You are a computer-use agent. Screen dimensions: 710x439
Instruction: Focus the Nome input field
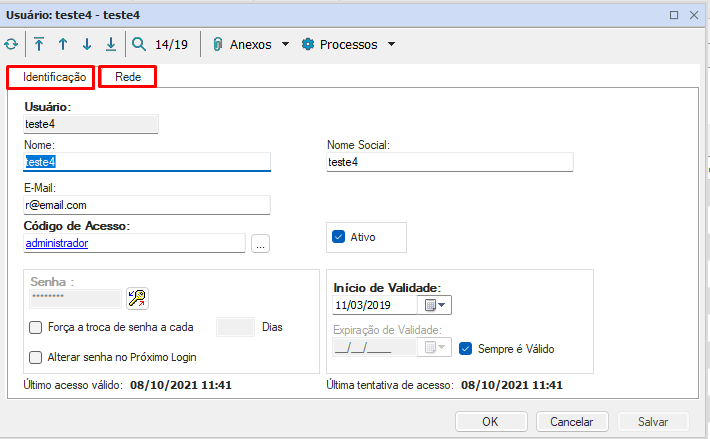coord(147,162)
